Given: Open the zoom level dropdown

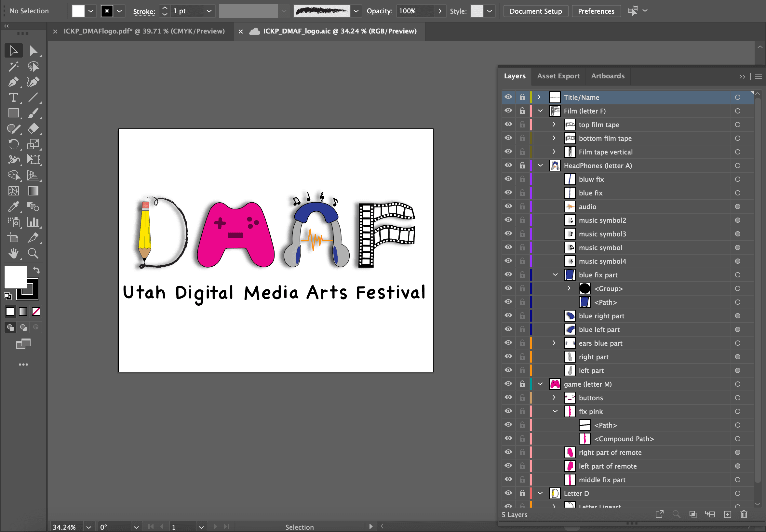Looking at the screenshot, I should point(89,527).
